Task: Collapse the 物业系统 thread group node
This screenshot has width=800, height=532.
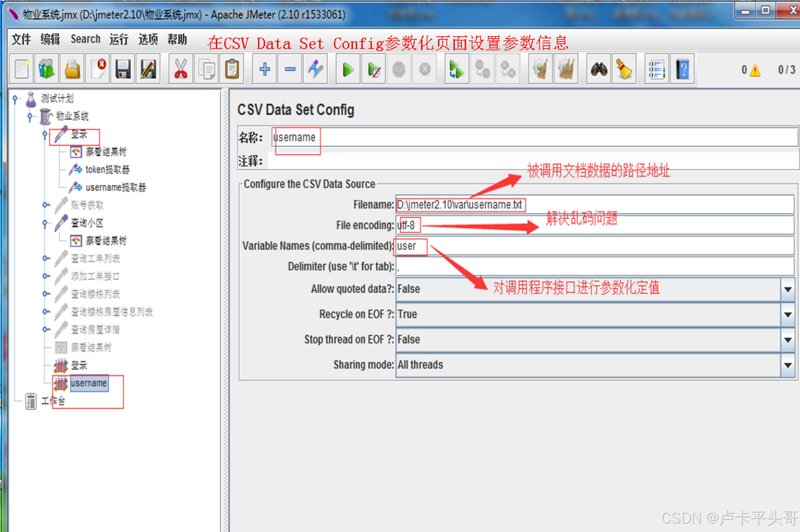Action: pos(30,117)
